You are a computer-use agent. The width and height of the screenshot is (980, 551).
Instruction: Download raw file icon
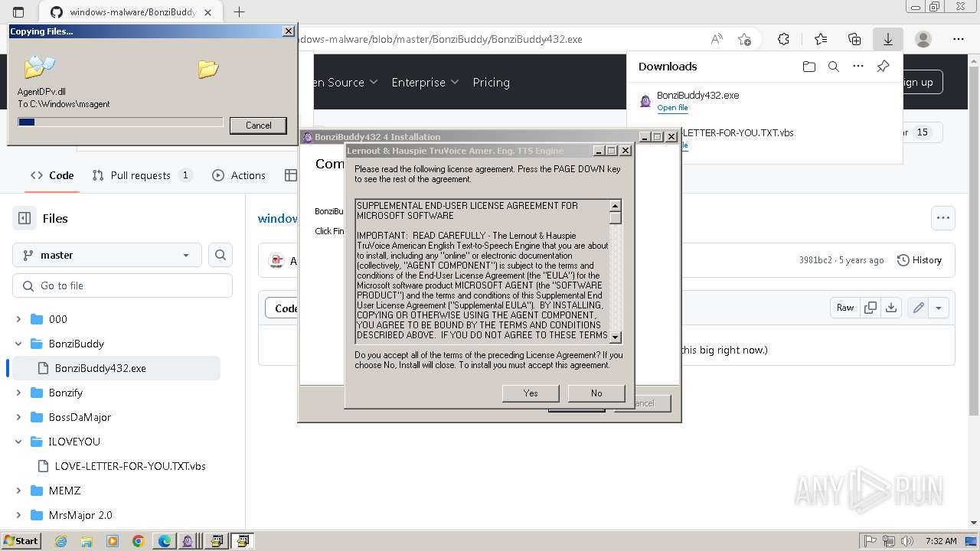point(891,308)
